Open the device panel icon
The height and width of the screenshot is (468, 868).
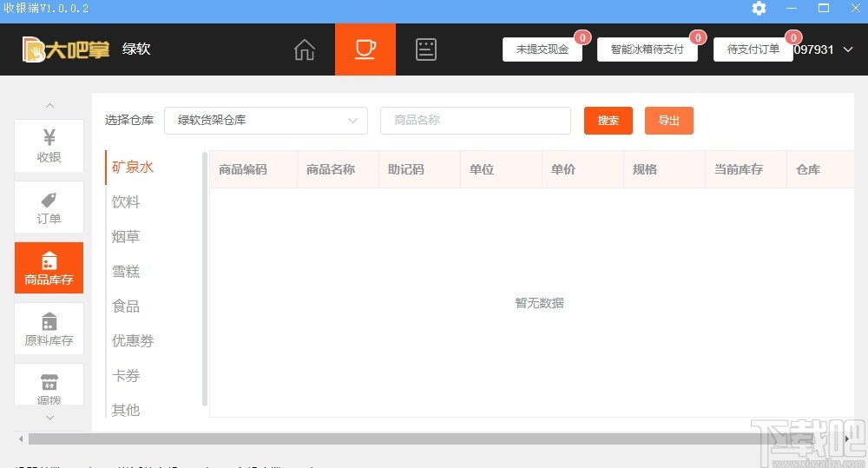point(425,49)
